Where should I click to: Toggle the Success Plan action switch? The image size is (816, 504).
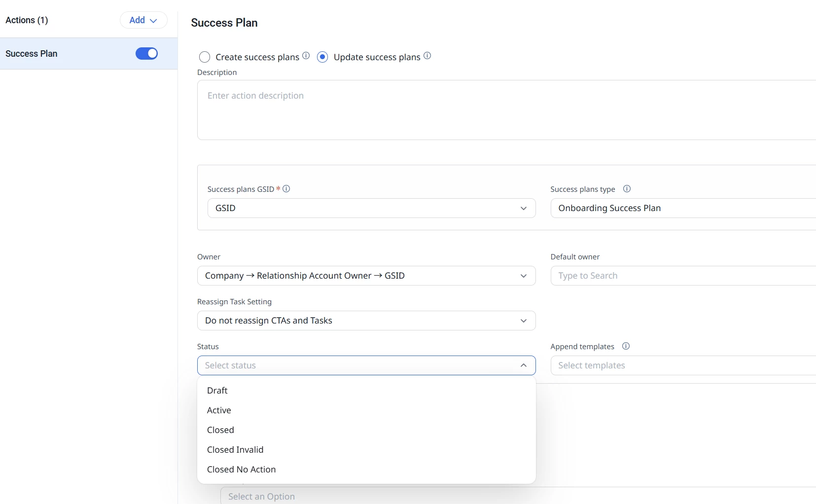pyautogui.click(x=146, y=53)
